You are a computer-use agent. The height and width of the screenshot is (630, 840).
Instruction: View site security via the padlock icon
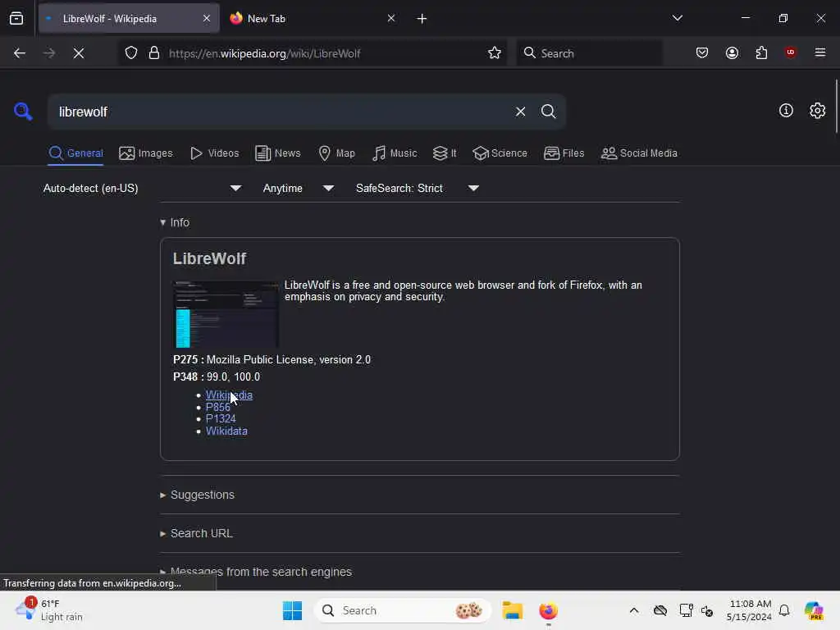coord(154,53)
